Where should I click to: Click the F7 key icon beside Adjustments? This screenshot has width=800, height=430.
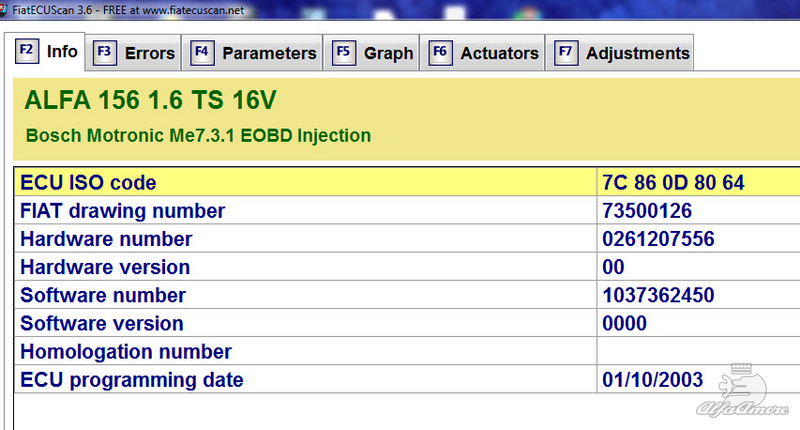click(x=566, y=53)
